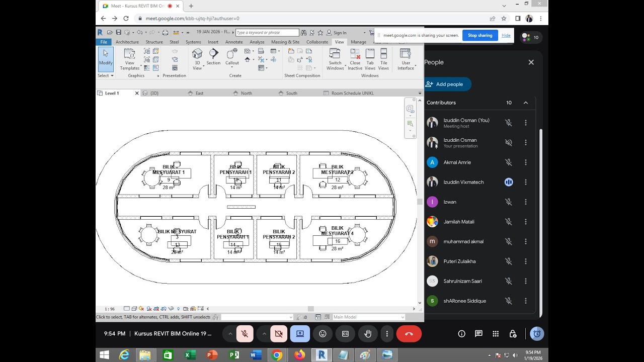Open Meet more options three dots
This screenshot has height=362, width=644.
click(387, 333)
